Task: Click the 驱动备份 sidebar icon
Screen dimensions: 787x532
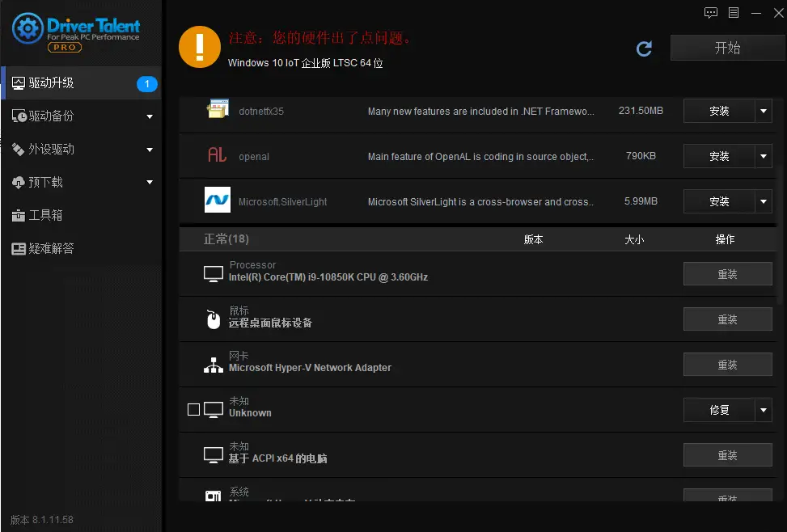Action: click(19, 116)
